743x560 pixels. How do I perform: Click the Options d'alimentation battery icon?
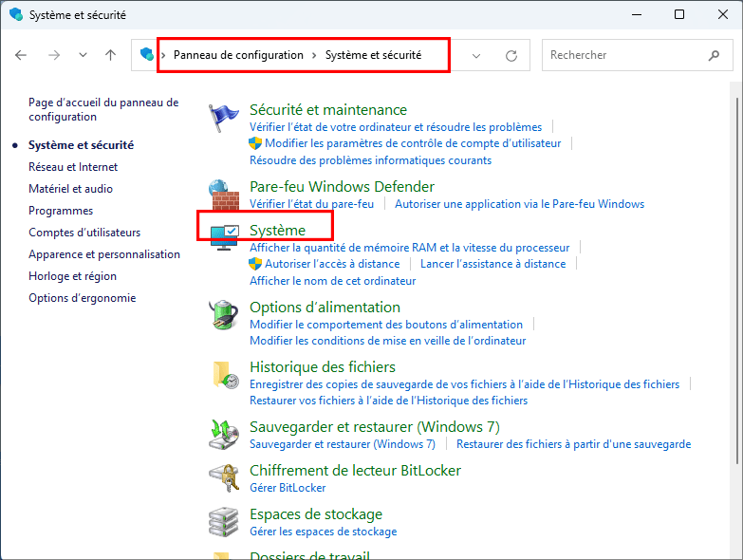coord(224,314)
